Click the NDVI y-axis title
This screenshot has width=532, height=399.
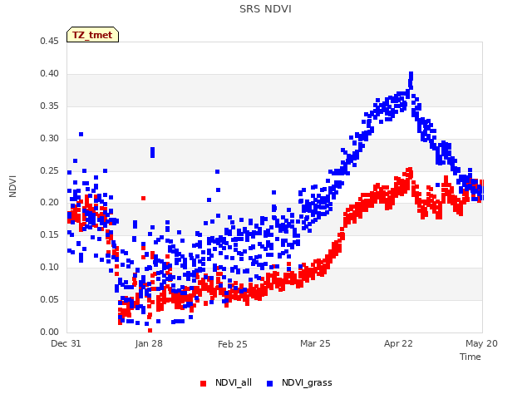click(12, 186)
